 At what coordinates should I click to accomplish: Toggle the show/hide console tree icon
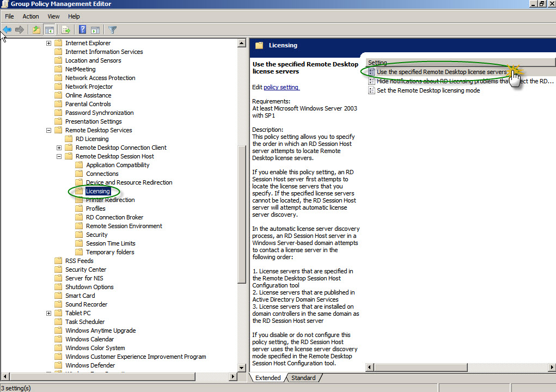click(x=50, y=30)
